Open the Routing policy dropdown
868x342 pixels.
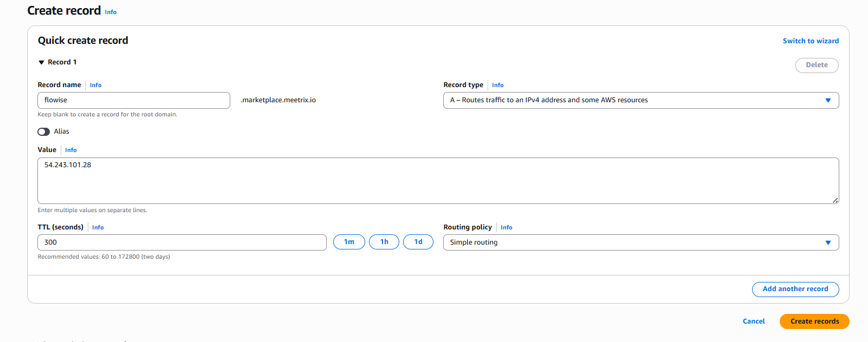coord(641,242)
